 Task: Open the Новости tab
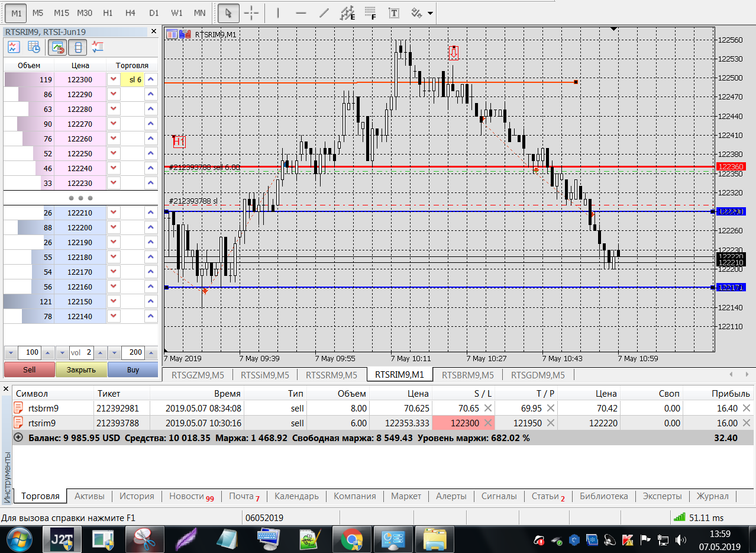tap(191, 496)
